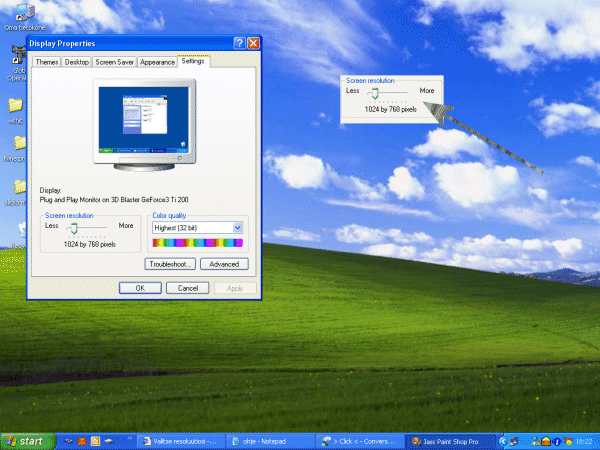Switch to Jasc Paint Shop Pro taskbar button
The image size is (600, 450).
coord(450,442)
